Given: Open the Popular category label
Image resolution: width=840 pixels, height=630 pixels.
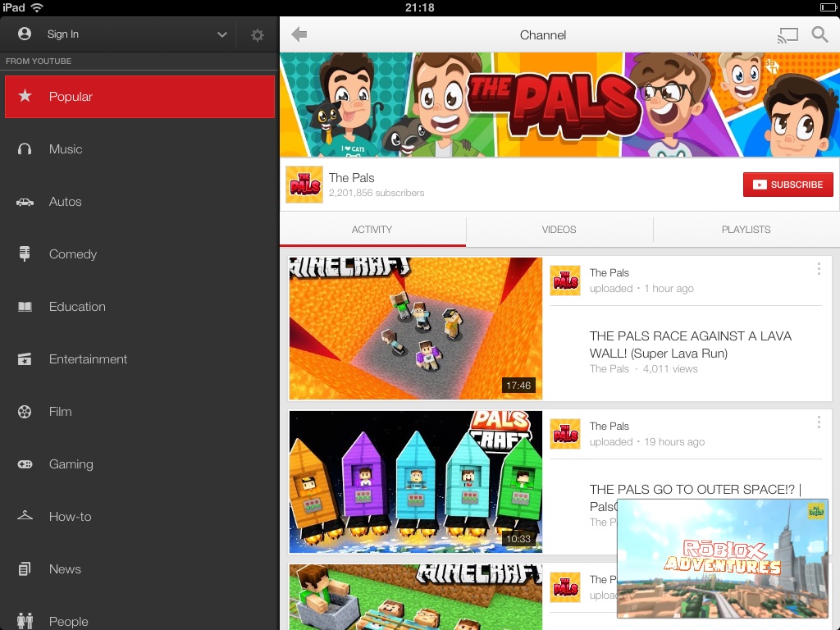Looking at the screenshot, I should (71, 97).
